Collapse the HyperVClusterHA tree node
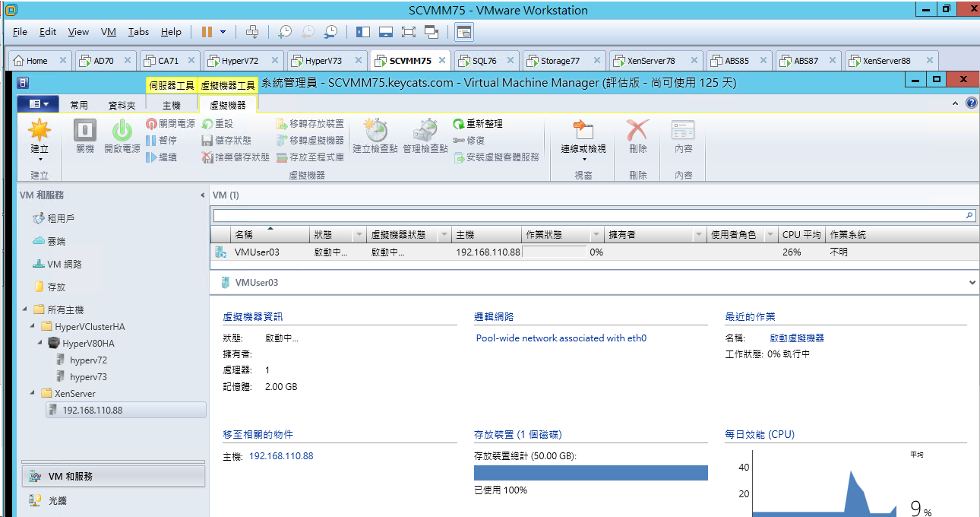This screenshot has width=980, height=517. pos(33,326)
